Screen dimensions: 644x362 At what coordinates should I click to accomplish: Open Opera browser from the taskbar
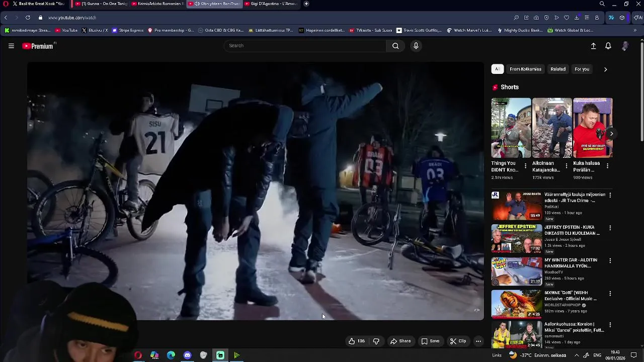pos(138,355)
